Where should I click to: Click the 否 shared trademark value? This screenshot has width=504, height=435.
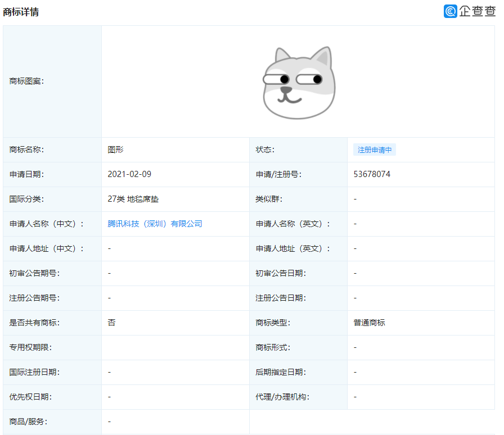tap(111, 323)
